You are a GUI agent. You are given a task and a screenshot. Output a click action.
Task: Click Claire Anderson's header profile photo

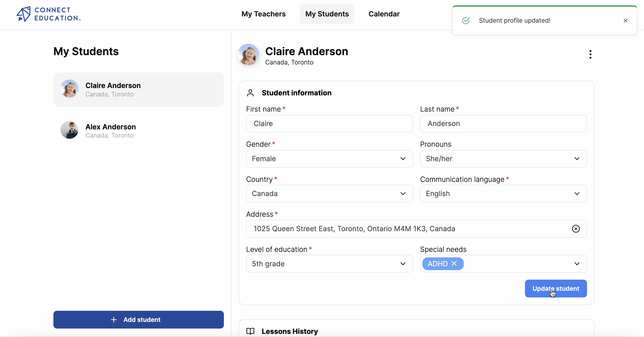pos(248,55)
